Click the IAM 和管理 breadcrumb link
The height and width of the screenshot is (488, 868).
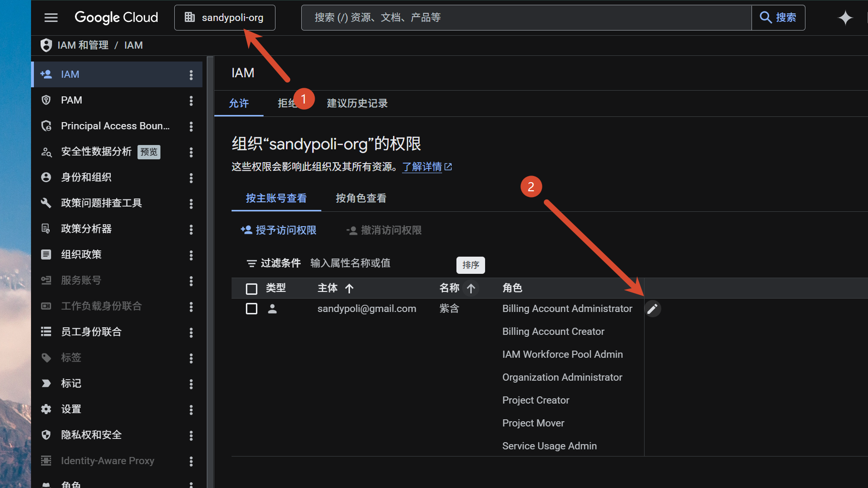(83, 45)
